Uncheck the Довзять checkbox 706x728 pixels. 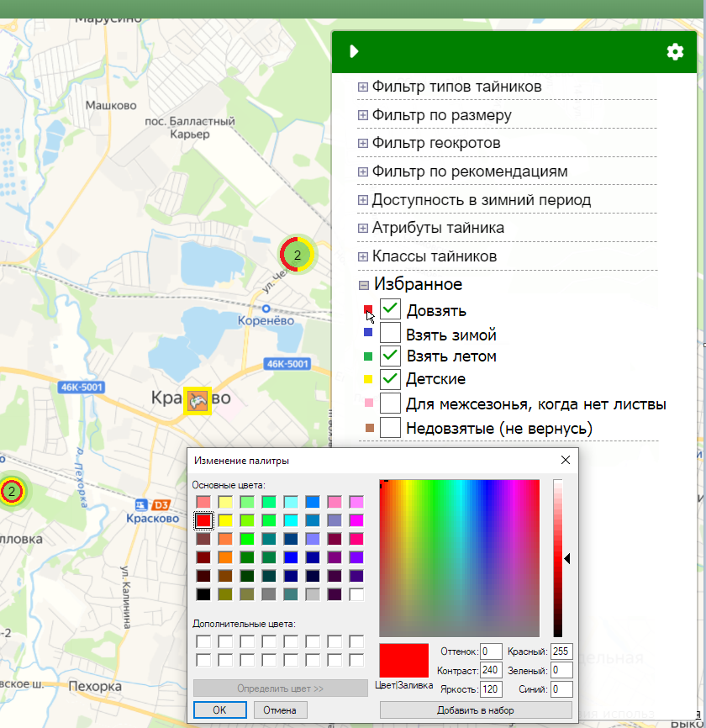[x=390, y=310]
